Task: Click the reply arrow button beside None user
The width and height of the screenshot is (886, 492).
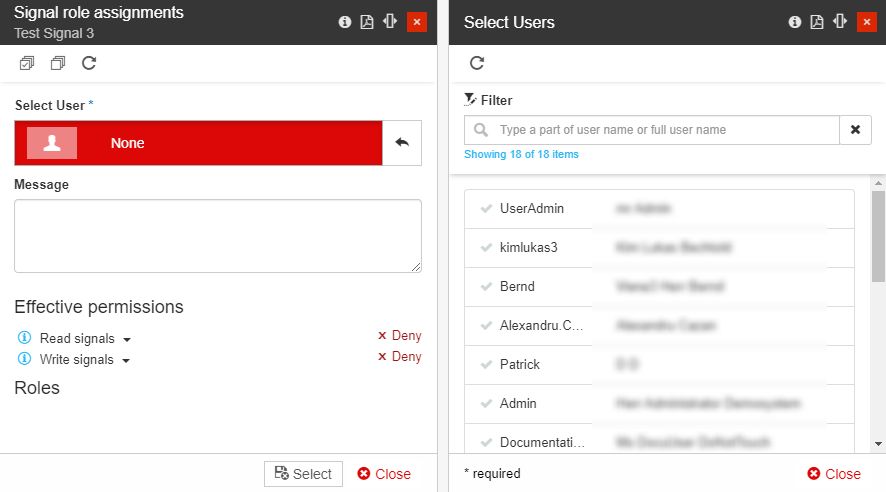Action: [402, 143]
